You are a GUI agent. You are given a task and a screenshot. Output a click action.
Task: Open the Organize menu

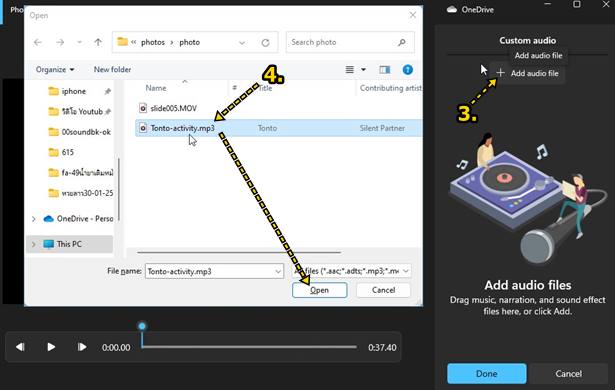tap(55, 69)
